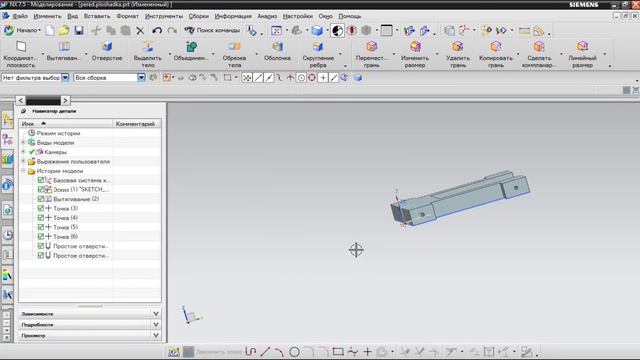640x360 pixels.
Task: Select the Обрезка тела trim body tool
Action: [x=234, y=54]
